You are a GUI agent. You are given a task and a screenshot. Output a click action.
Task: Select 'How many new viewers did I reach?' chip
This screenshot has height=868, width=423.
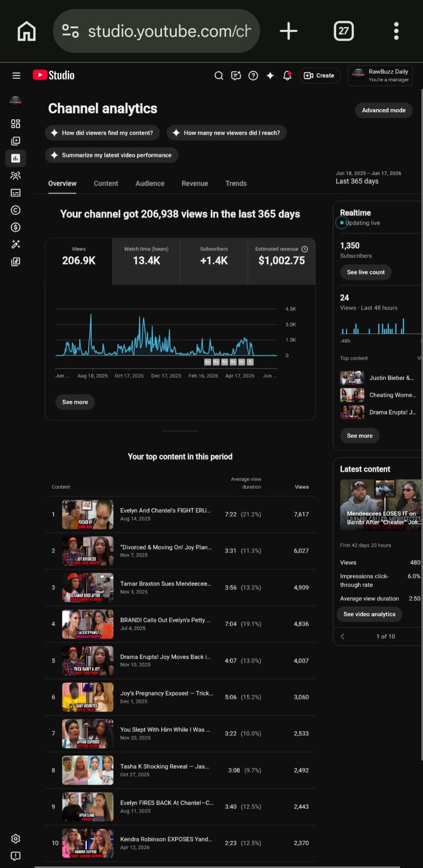[x=226, y=133]
